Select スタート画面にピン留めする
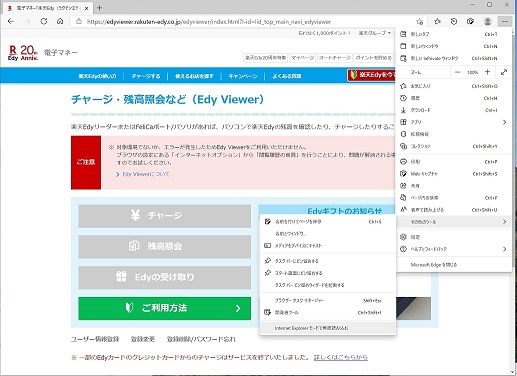The height and width of the screenshot is (376, 517). (328, 273)
